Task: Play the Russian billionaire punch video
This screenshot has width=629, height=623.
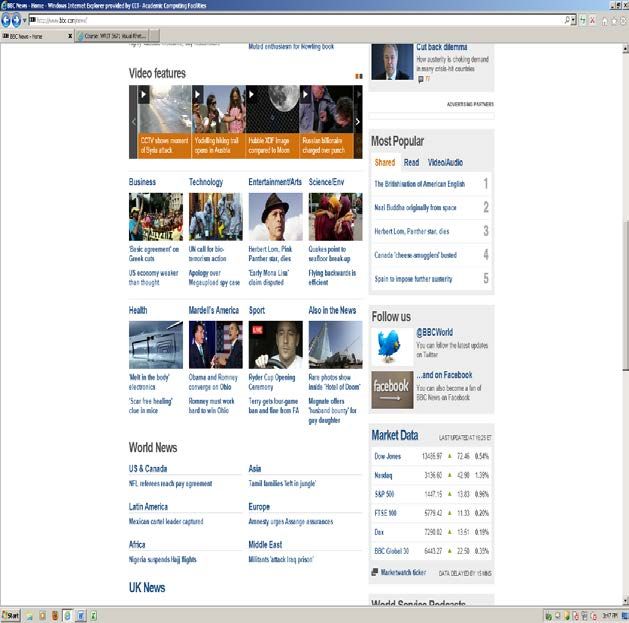Action: click(x=327, y=122)
